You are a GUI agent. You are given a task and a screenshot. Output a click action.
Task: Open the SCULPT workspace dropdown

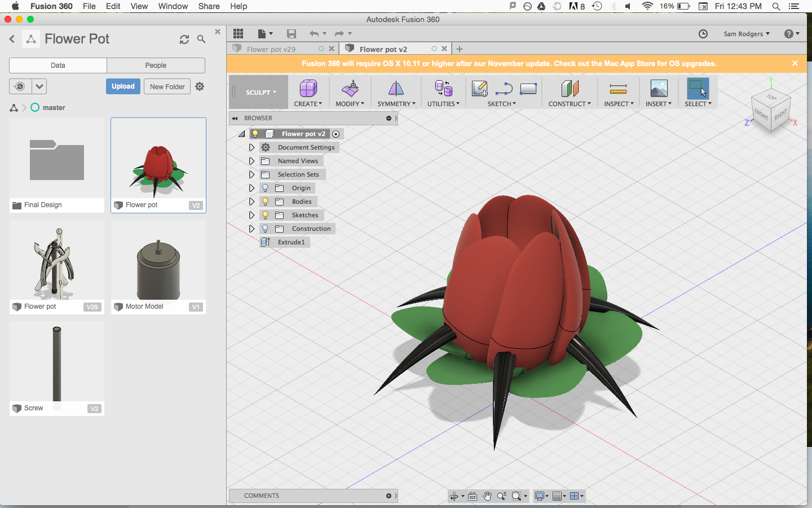(261, 92)
